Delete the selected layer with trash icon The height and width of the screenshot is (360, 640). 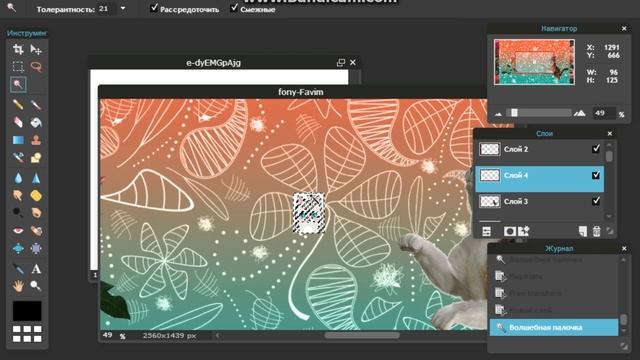pos(597,231)
